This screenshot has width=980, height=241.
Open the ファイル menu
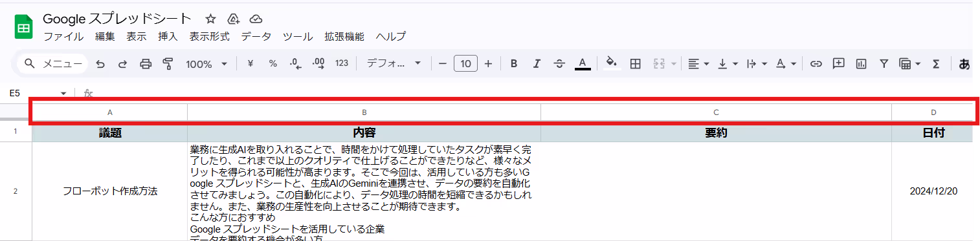[63, 37]
